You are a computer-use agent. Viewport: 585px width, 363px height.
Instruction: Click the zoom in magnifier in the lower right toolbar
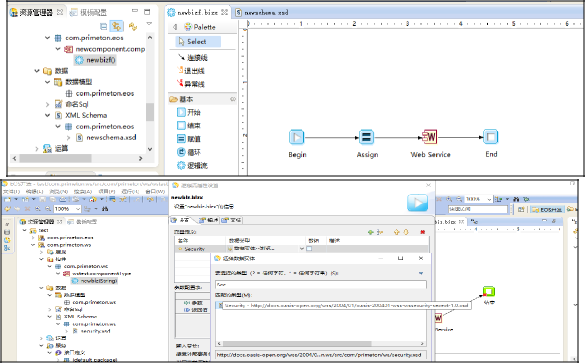tap(449, 199)
